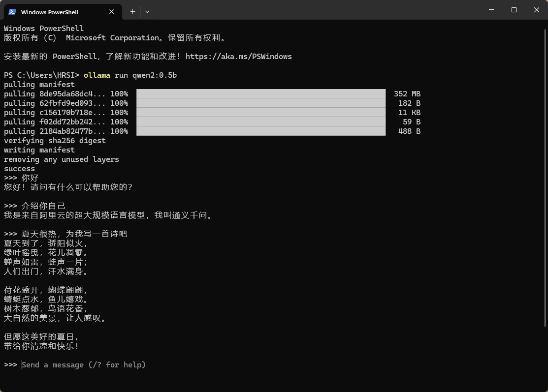Click the '182 B' size value
Viewport: 548px width, 392px height.
(x=409, y=103)
